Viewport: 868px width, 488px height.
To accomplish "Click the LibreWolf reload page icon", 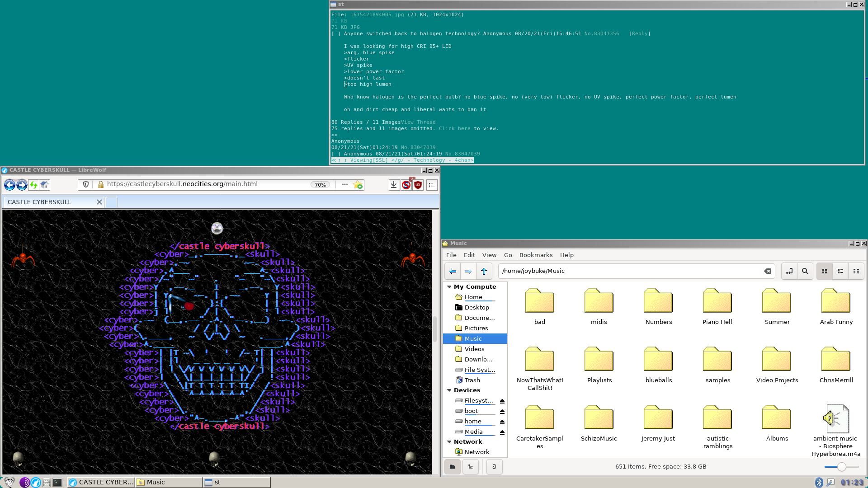I will point(33,185).
